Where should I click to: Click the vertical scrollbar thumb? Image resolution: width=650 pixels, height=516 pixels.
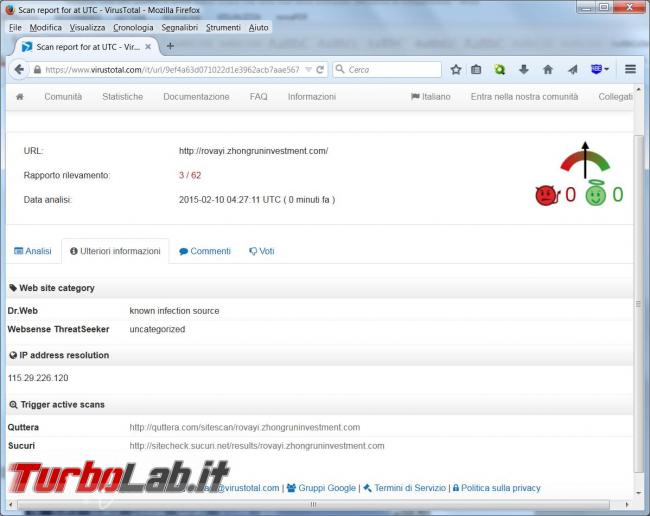tap(638, 303)
